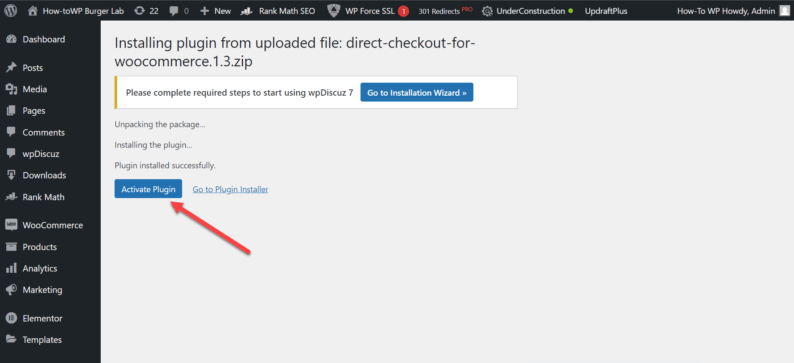Click the Analytics bar chart icon
794x363 pixels.
(x=11, y=269)
